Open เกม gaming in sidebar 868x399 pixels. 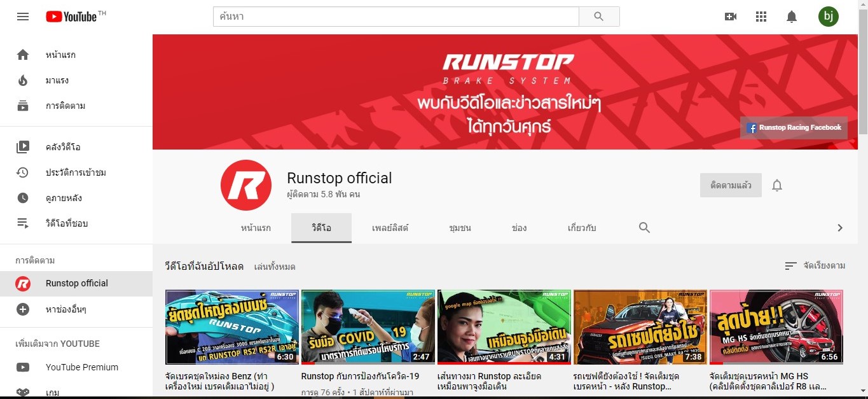pyautogui.click(x=76, y=391)
